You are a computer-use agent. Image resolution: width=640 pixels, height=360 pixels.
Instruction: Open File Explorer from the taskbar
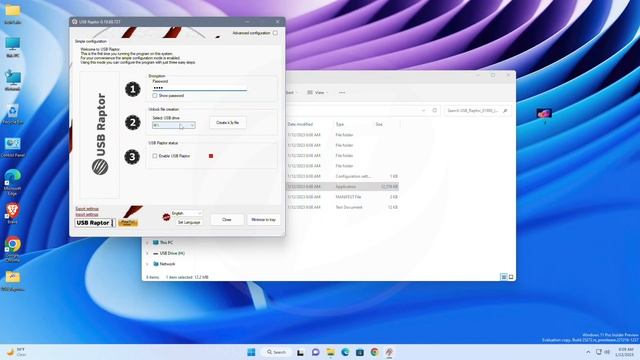tap(330, 352)
